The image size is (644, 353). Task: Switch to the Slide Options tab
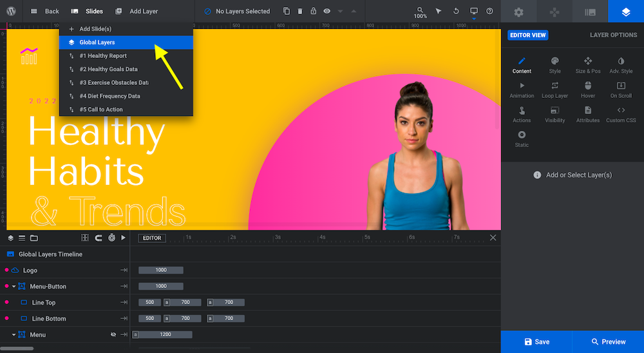tap(590, 12)
